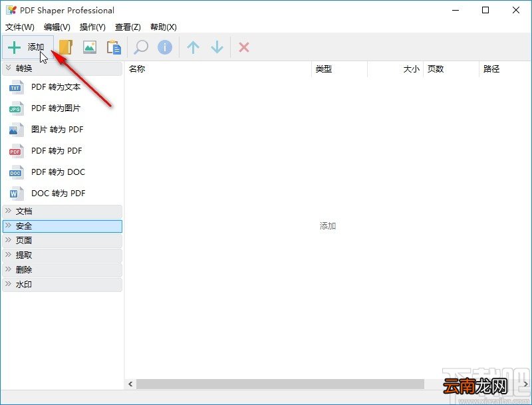Click the picture file icon for 图片 转为 PDF

click(x=16, y=130)
